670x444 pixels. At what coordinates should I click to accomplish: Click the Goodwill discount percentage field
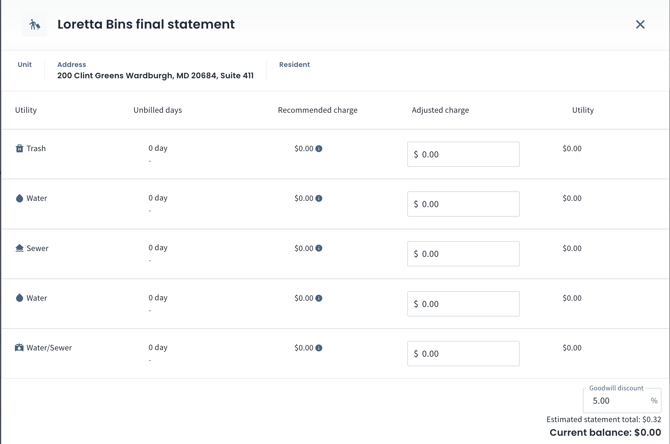click(x=615, y=400)
